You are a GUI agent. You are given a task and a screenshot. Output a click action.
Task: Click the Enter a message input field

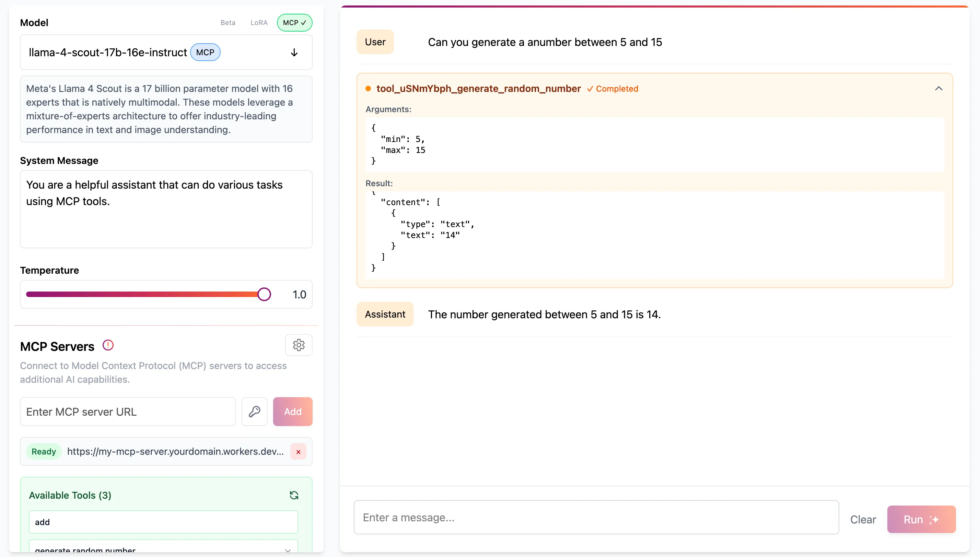[x=595, y=517]
